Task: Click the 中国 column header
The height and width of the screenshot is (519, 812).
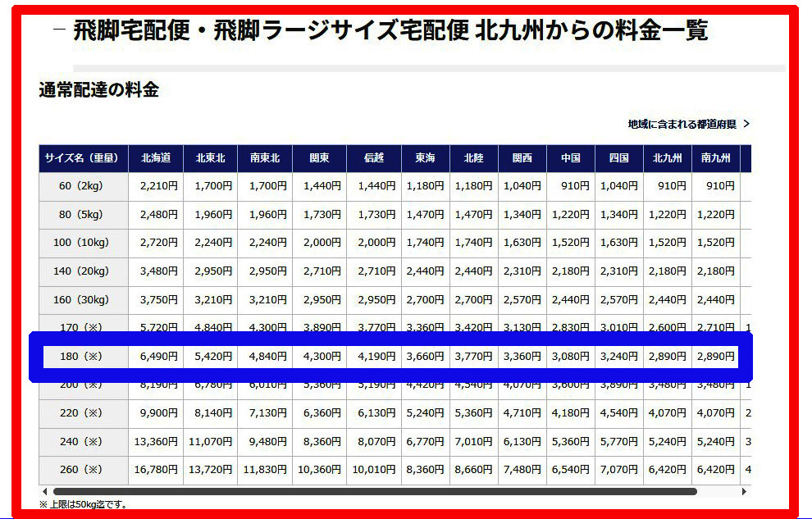Action: pos(571,158)
